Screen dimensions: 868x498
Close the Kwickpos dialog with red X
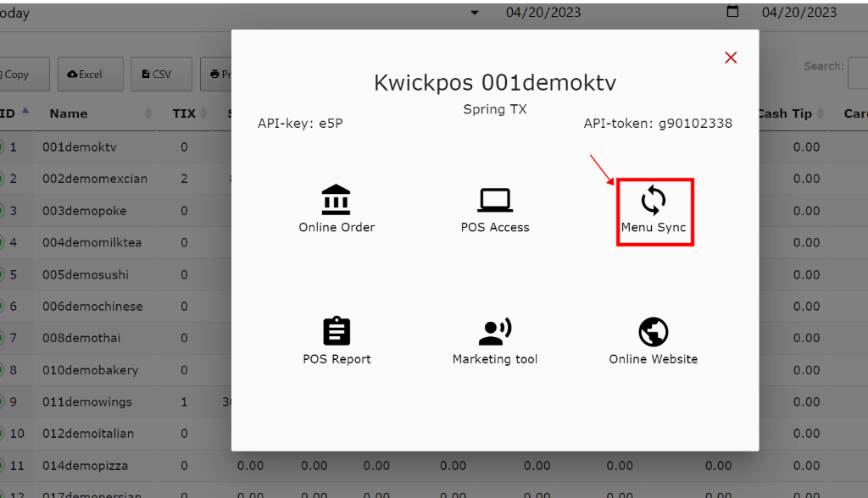[x=731, y=58]
